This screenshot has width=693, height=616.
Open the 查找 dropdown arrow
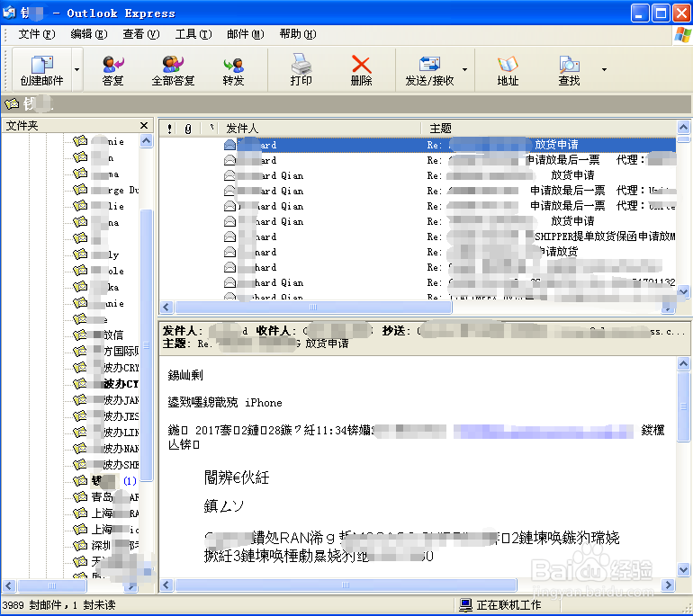(604, 69)
